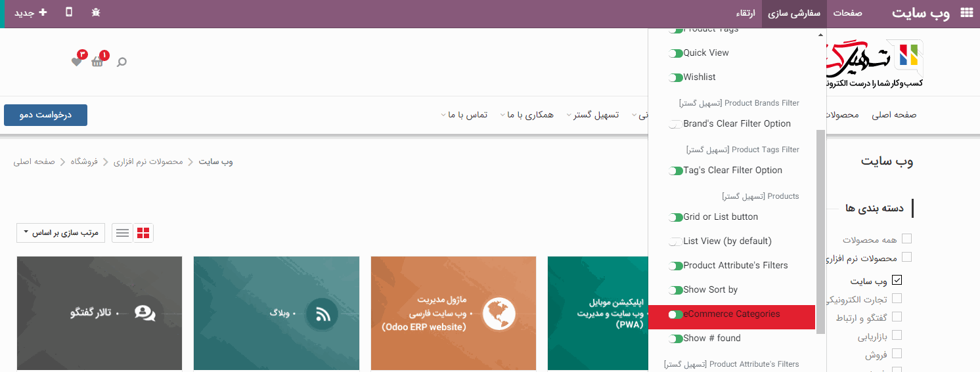Switch to list view icon
Image resolution: width=980 pixels, height=372 pixels.
[122, 233]
